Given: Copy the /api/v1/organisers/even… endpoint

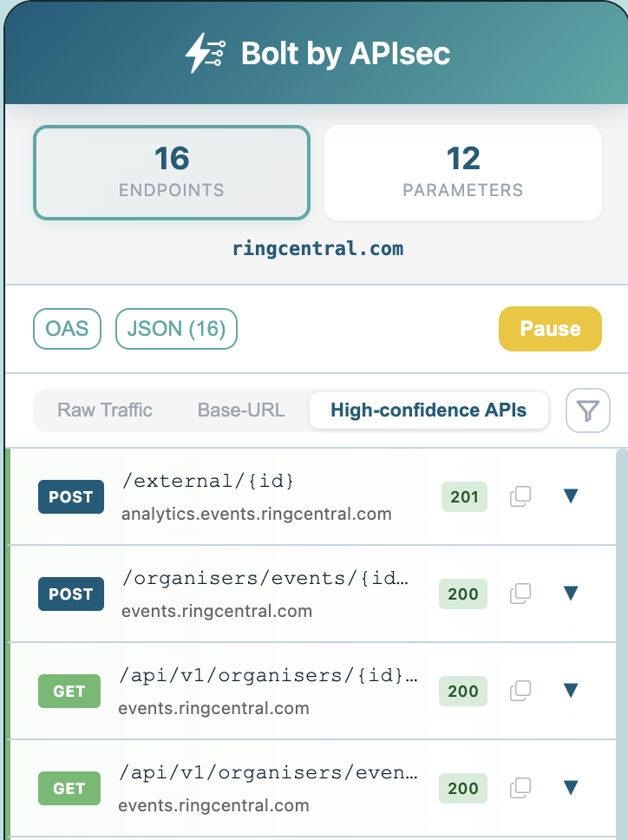Looking at the screenshot, I should point(520,788).
